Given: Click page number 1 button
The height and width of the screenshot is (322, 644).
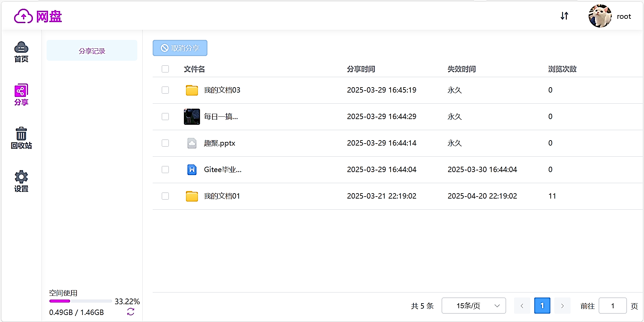Looking at the screenshot, I should pos(542,306).
